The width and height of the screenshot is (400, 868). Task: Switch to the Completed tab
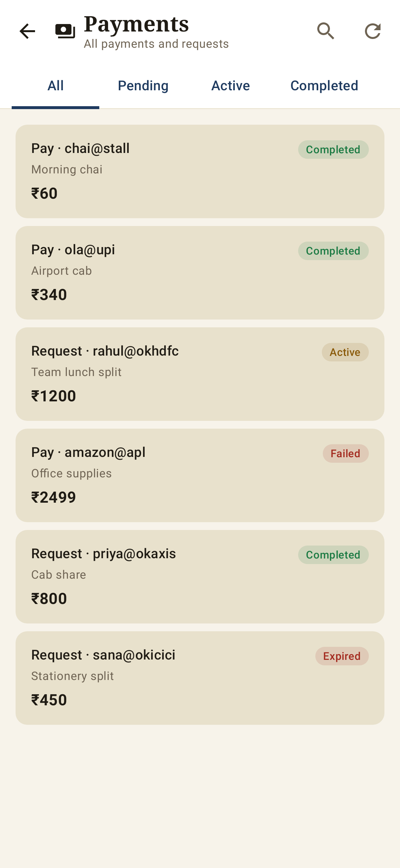[324, 86]
